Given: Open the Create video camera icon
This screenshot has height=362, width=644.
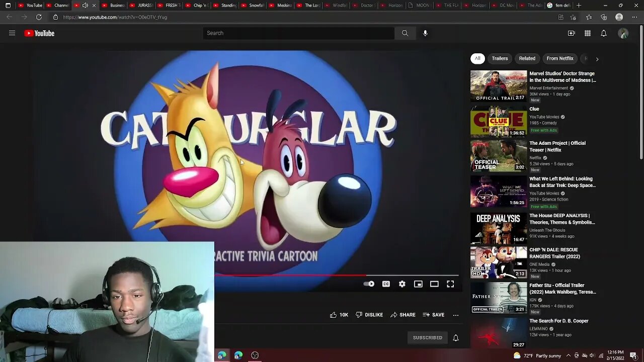Looking at the screenshot, I should pyautogui.click(x=572, y=33).
